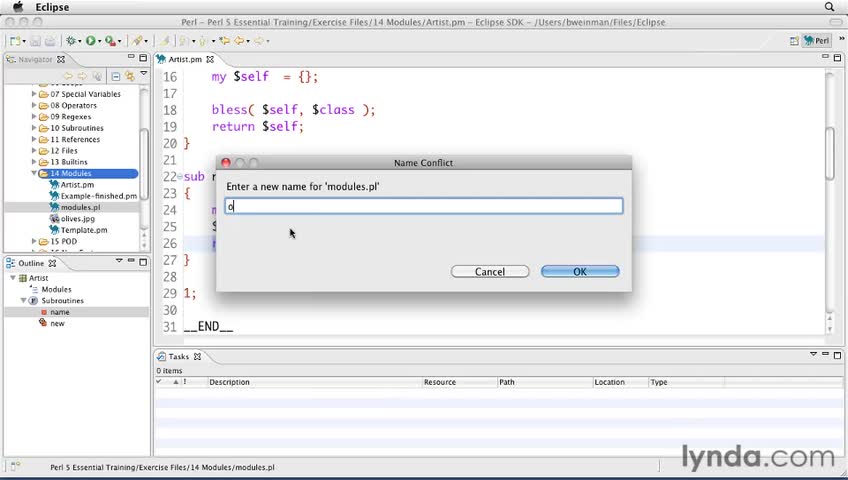Click the Print toolbar icon
848x480 pixels.
click(x=50, y=41)
